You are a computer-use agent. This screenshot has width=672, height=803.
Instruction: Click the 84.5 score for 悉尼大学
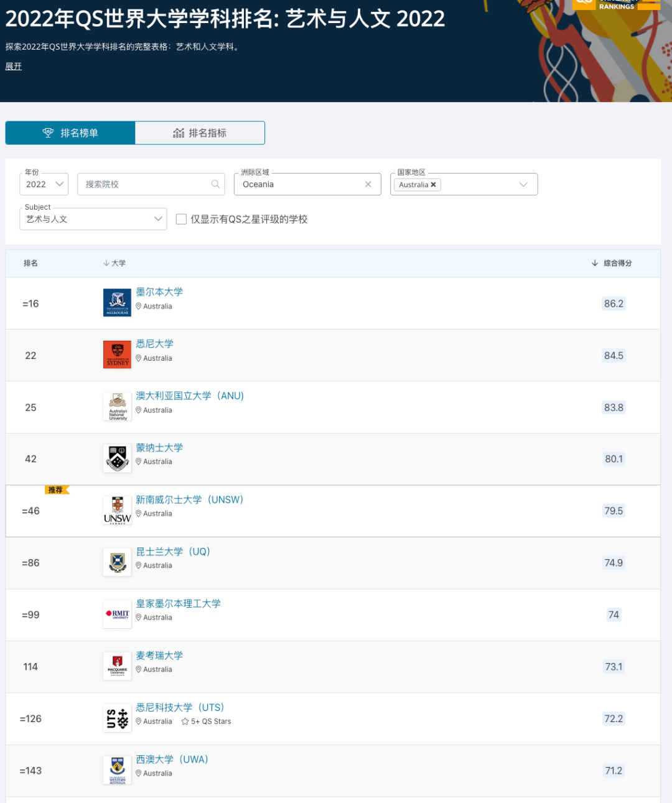click(614, 356)
